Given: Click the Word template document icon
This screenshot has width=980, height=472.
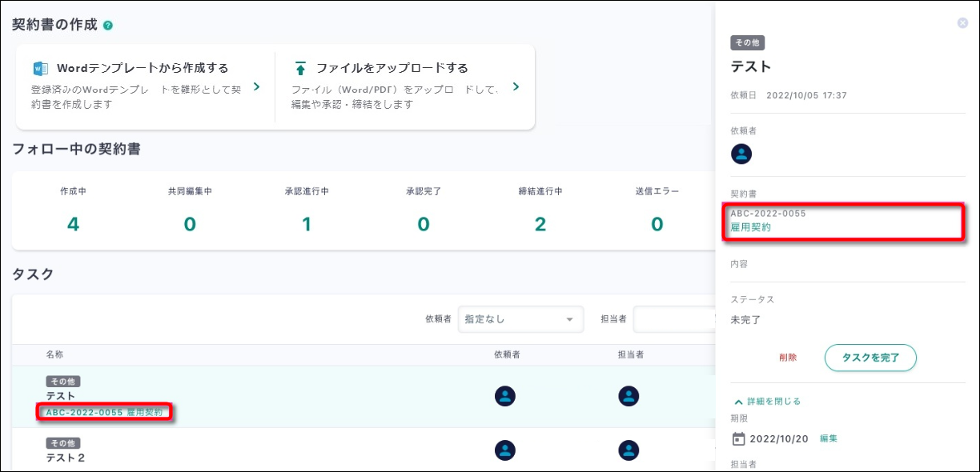Looking at the screenshot, I should click(40, 68).
